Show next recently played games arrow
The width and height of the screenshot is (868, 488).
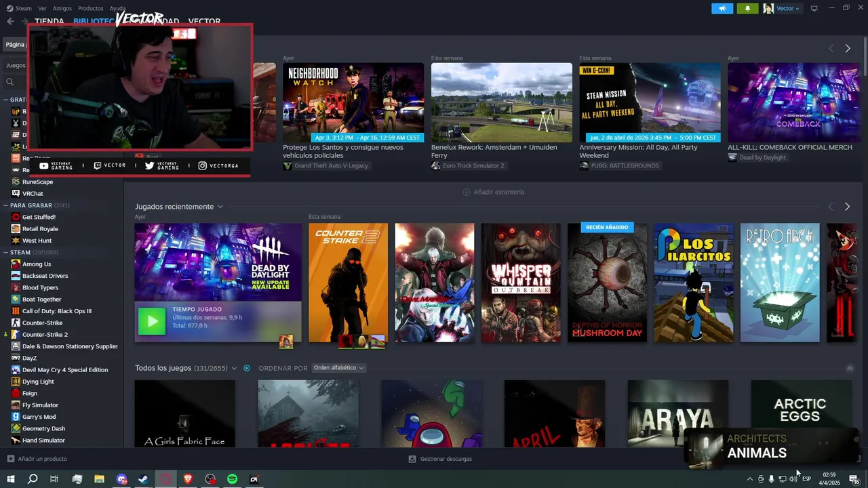(x=848, y=207)
